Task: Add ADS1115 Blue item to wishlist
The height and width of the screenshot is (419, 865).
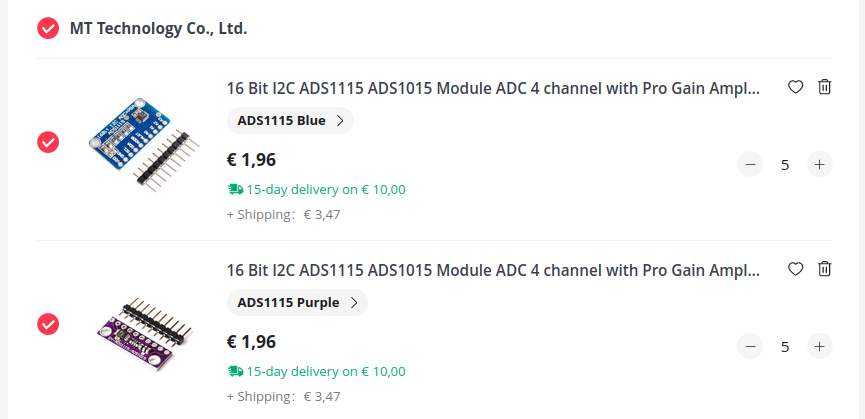Action: point(796,87)
